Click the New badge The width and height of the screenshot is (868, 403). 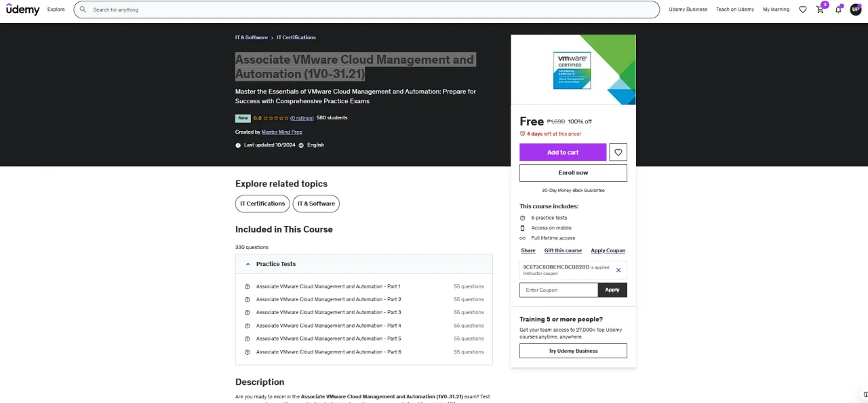[x=243, y=118]
